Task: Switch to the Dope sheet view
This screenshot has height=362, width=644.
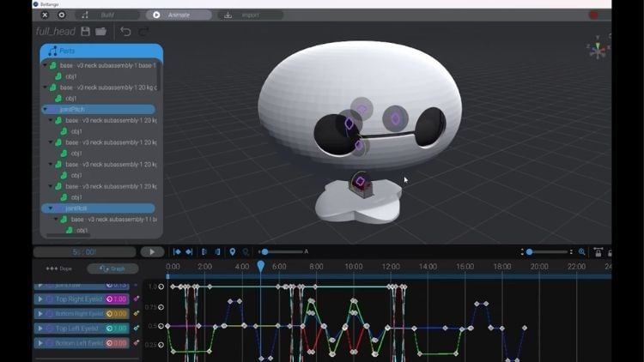Action: 59,268
